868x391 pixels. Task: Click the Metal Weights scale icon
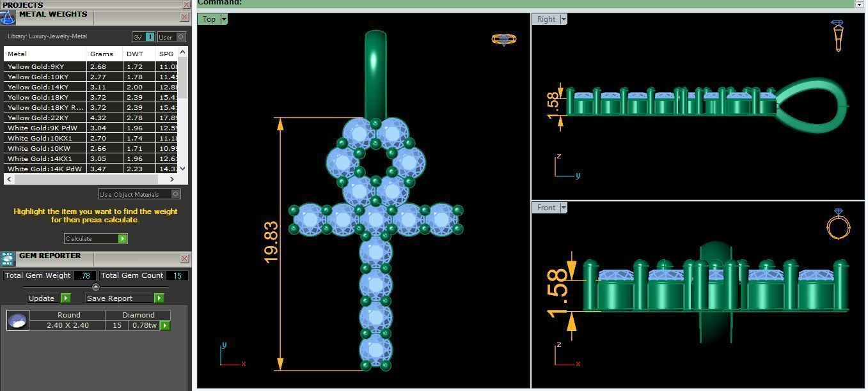(x=8, y=17)
